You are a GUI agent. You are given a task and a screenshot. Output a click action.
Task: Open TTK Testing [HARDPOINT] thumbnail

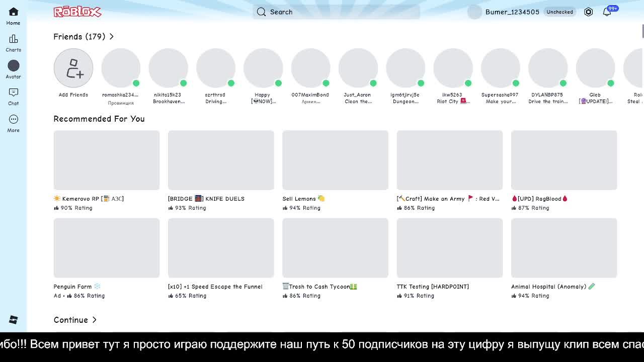450,248
